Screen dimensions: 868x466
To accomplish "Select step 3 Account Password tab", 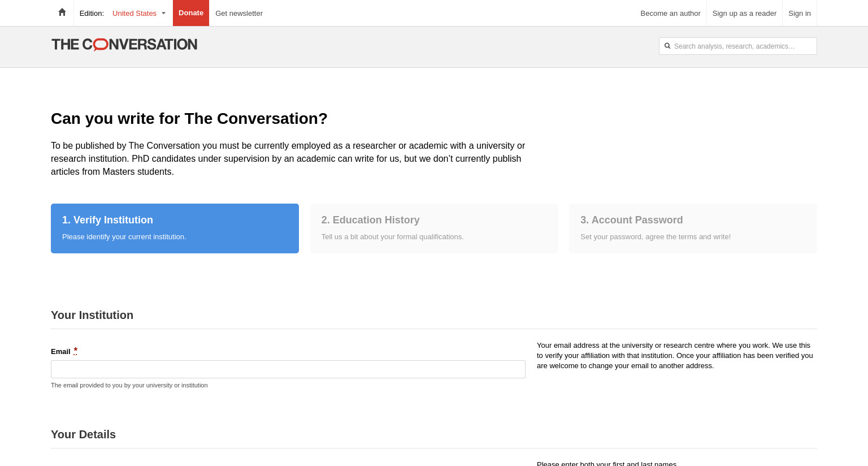I will point(693,228).
